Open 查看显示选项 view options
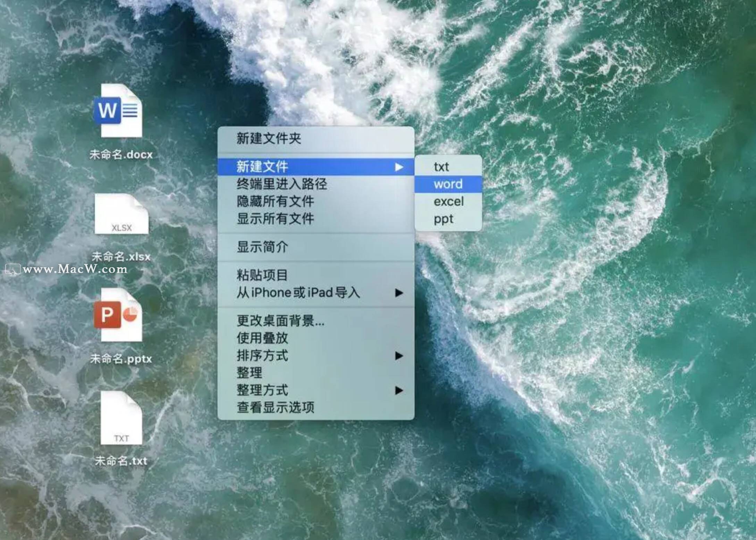The width and height of the screenshot is (756, 540). click(x=275, y=408)
